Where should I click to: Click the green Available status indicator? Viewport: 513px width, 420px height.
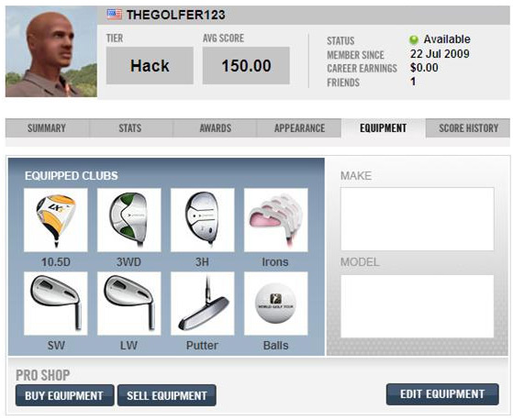tap(414, 39)
